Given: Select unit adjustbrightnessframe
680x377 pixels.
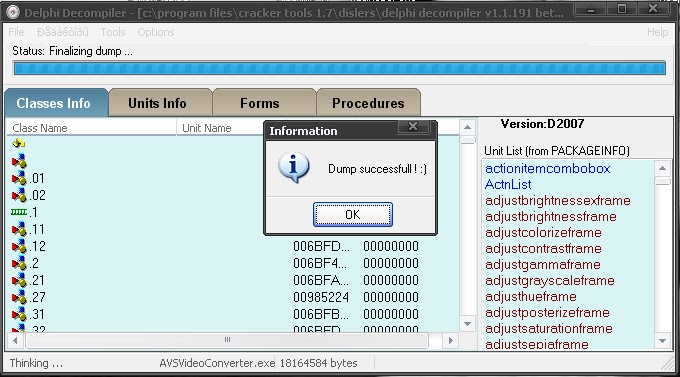Looking at the screenshot, I should (551, 216).
